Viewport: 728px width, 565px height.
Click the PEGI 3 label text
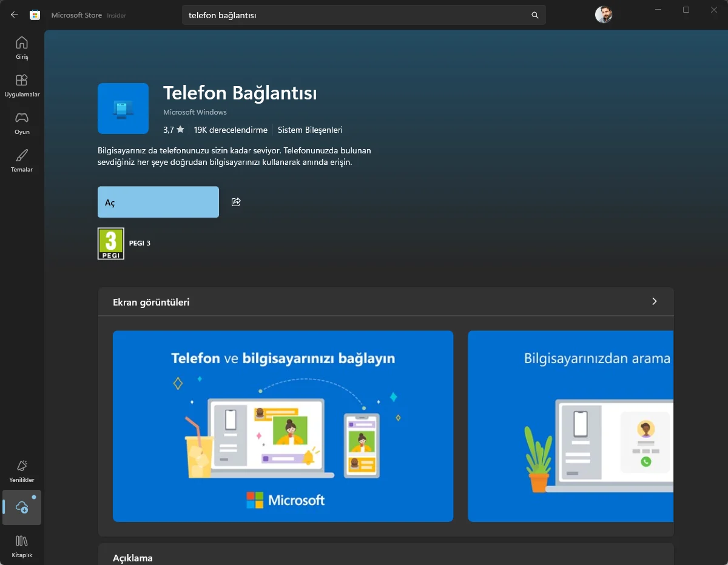140,243
